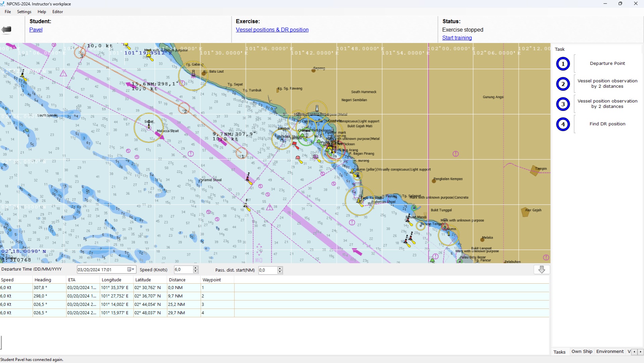Open Vessel positions & DR position exercise link

[x=272, y=30]
